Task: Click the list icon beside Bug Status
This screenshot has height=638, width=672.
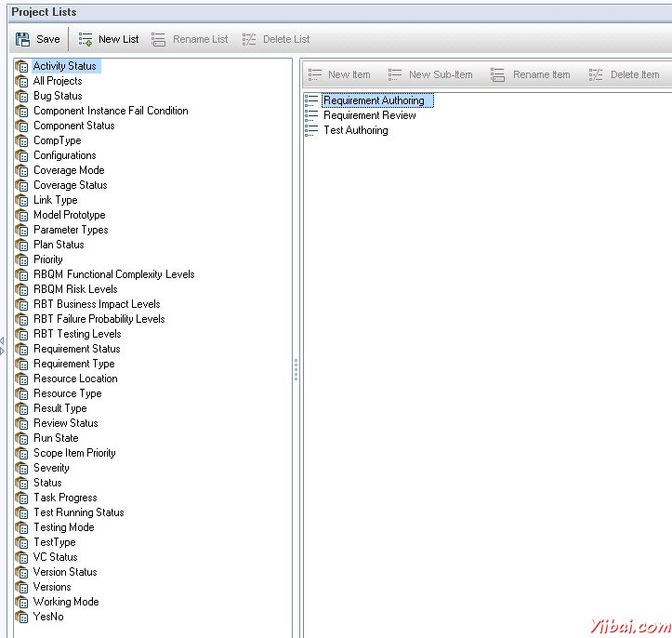Action: tap(22, 96)
